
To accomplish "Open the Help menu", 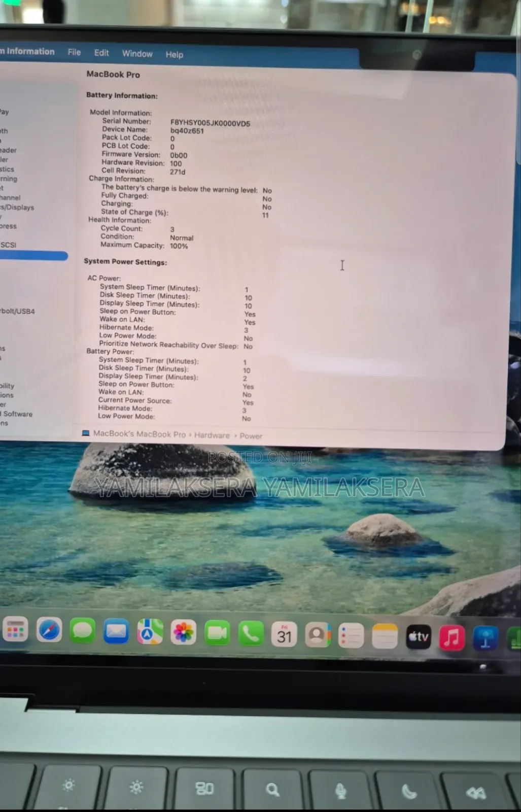I will 174,54.
